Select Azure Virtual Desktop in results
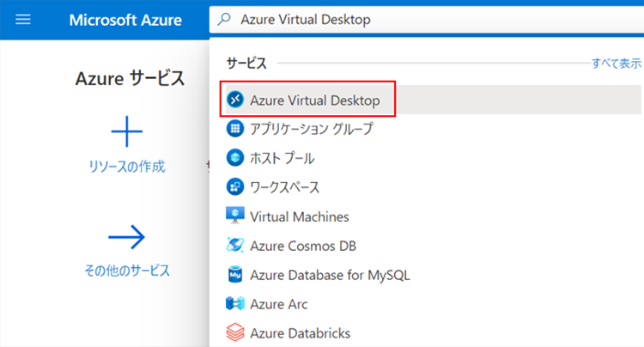644x347 pixels. (x=314, y=100)
